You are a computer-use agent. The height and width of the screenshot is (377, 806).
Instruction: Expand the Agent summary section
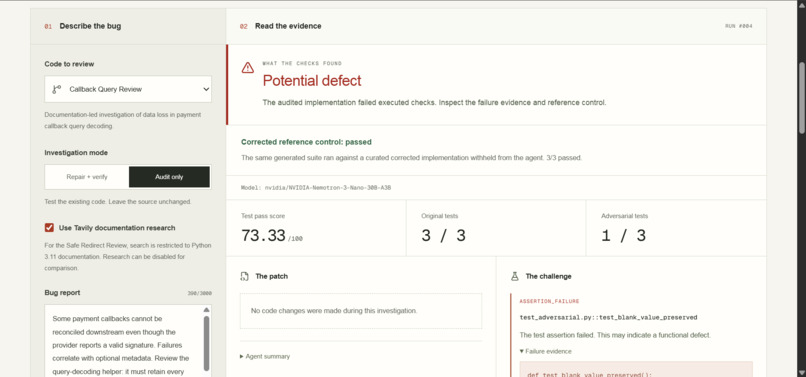pos(265,356)
